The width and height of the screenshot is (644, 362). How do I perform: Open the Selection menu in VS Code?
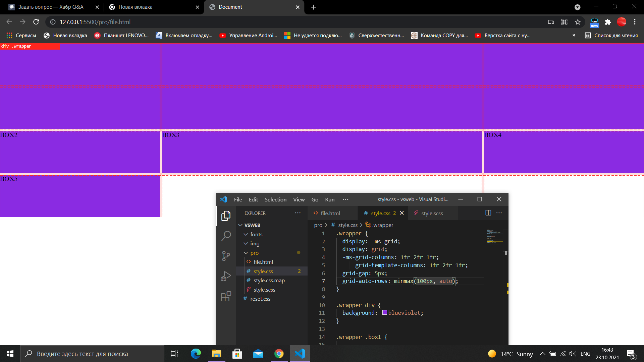click(x=275, y=199)
